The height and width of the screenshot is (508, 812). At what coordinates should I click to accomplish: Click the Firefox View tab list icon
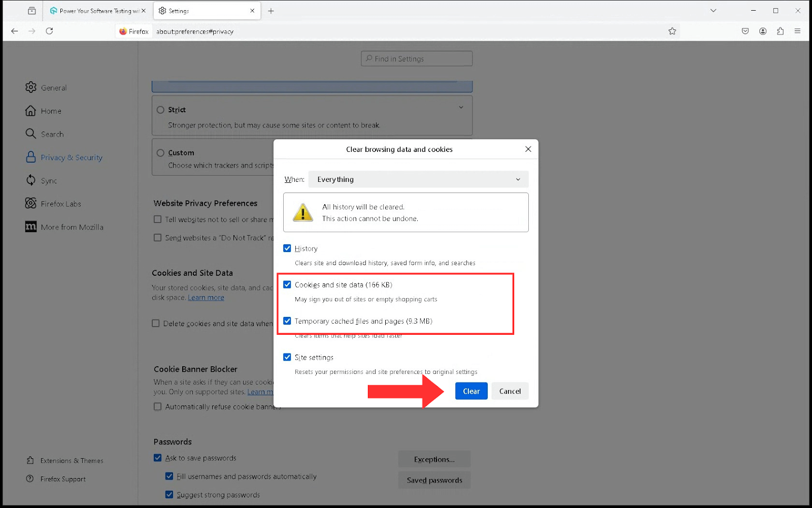(32, 11)
